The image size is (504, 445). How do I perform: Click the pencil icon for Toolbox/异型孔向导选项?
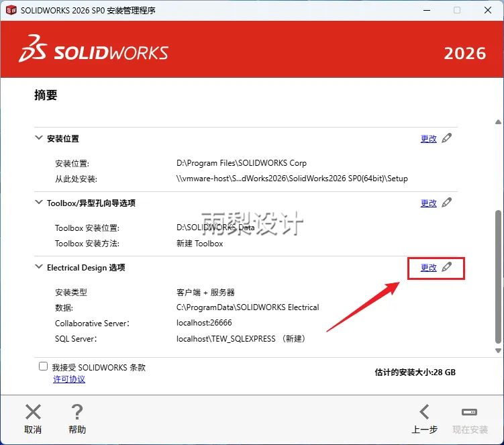(446, 203)
